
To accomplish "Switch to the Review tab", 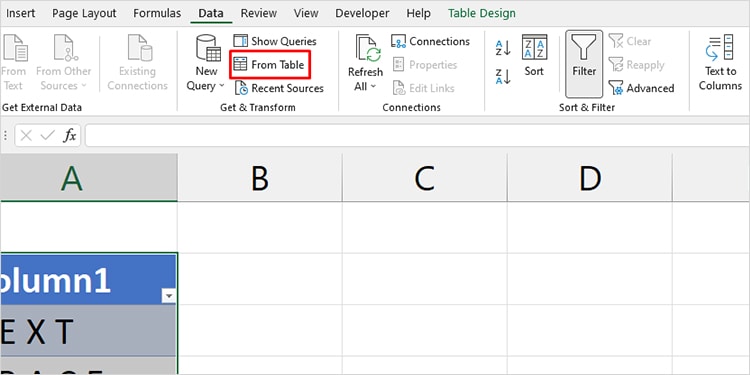I will 259,13.
